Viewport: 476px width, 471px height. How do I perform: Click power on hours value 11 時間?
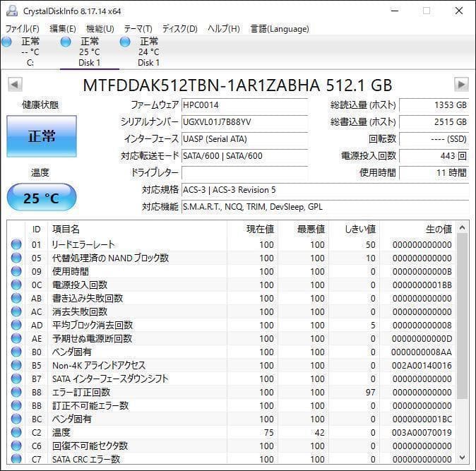coord(434,173)
